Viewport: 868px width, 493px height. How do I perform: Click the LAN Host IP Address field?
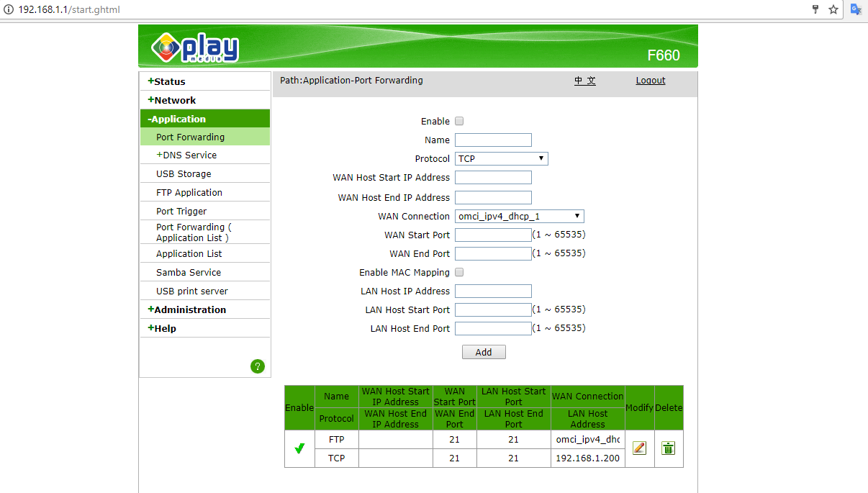tap(493, 291)
